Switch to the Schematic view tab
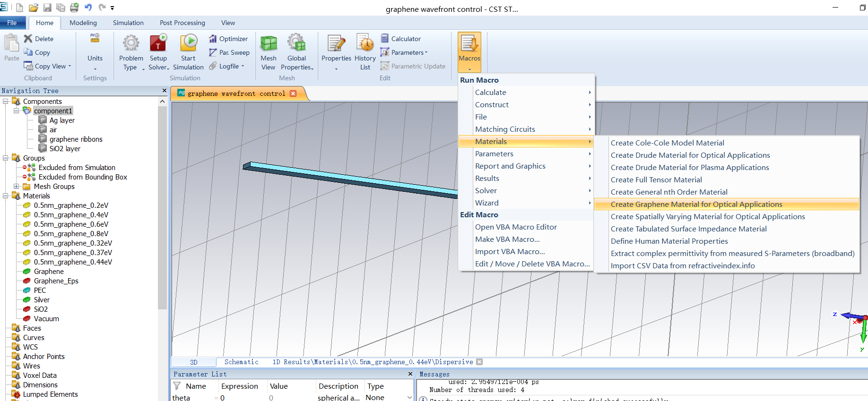The image size is (868, 401). pos(241,362)
